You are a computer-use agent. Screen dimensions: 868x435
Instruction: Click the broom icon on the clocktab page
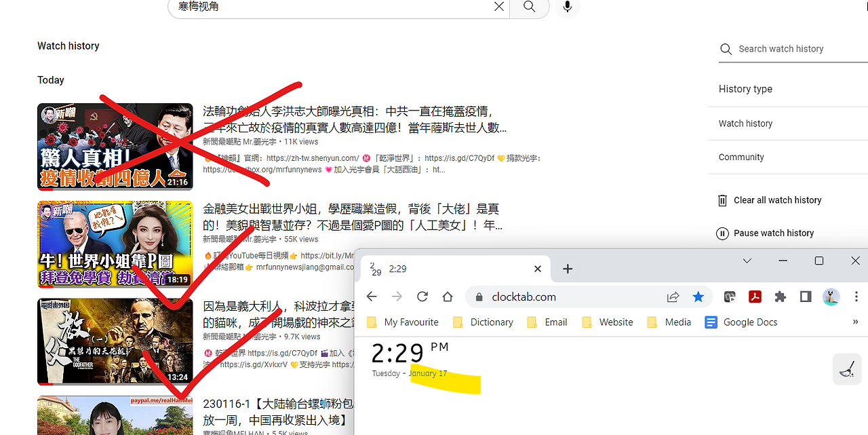[847, 370]
